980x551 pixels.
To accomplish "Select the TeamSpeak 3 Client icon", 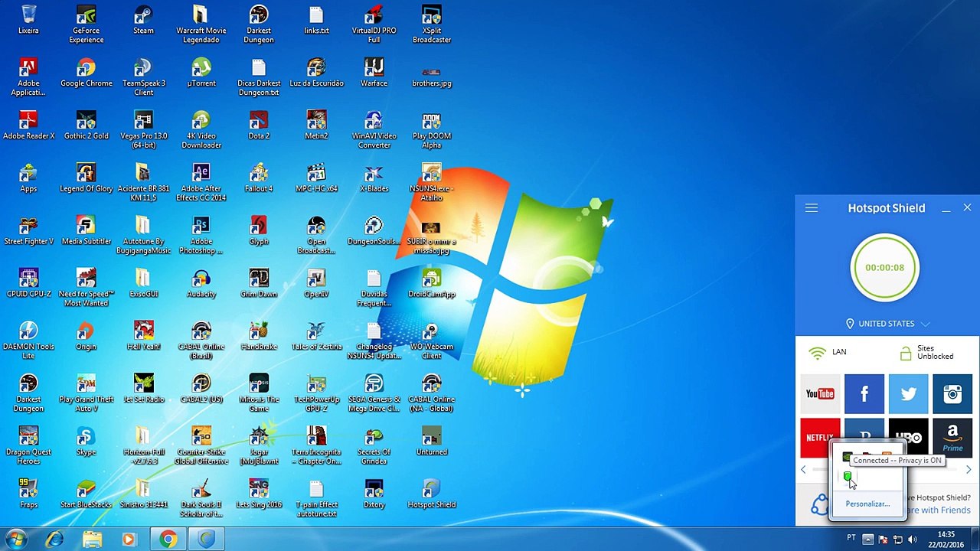I will [x=143, y=77].
